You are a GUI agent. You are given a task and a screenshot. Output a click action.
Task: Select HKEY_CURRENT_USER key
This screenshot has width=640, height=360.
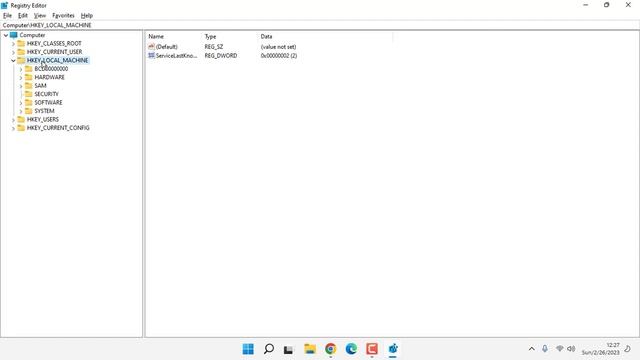pyautogui.click(x=54, y=52)
